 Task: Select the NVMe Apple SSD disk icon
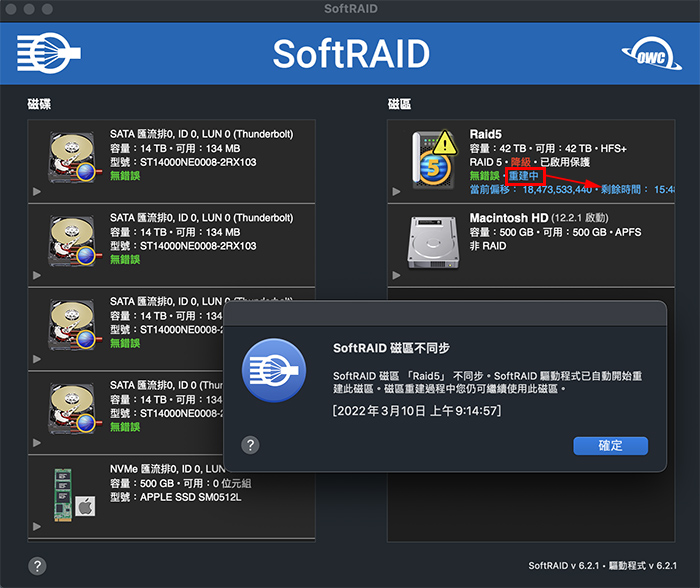click(x=74, y=495)
